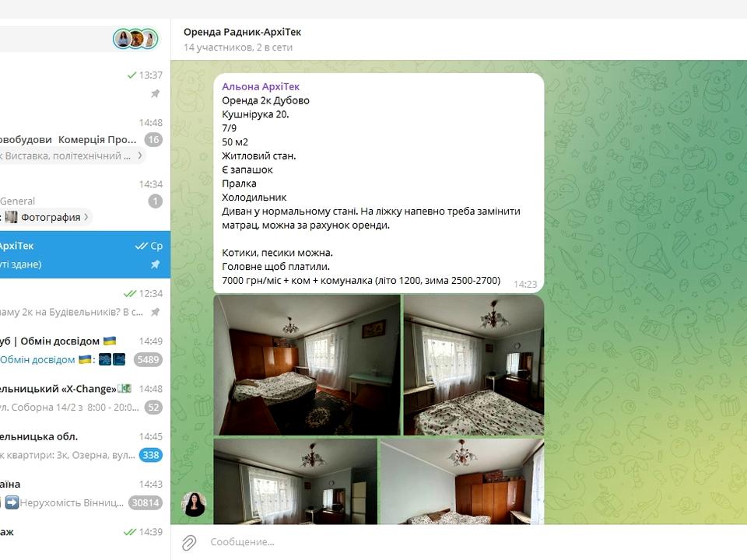Expand the Фотография topic chevron under General
Screen dimensions: 747x560
pyautogui.click(x=86, y=217)
